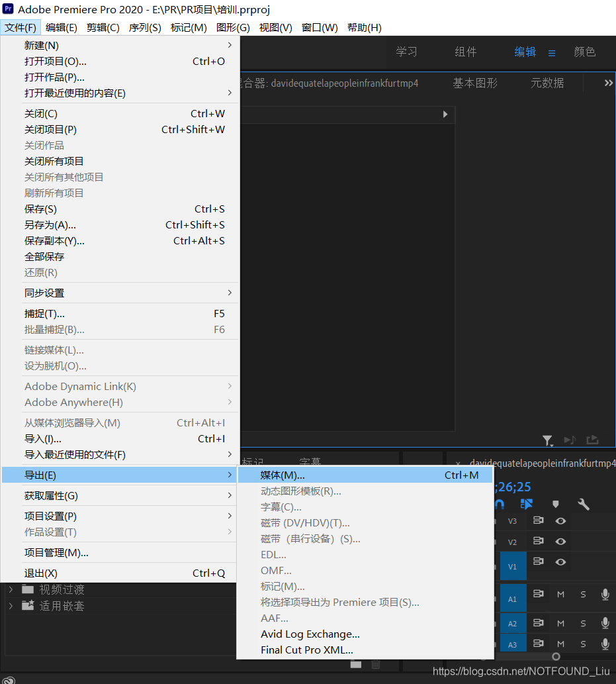Viewport: 616px width, 684px height.
Task: Click the 视频过渡 folder icon
Action: [x=28, y=589]
